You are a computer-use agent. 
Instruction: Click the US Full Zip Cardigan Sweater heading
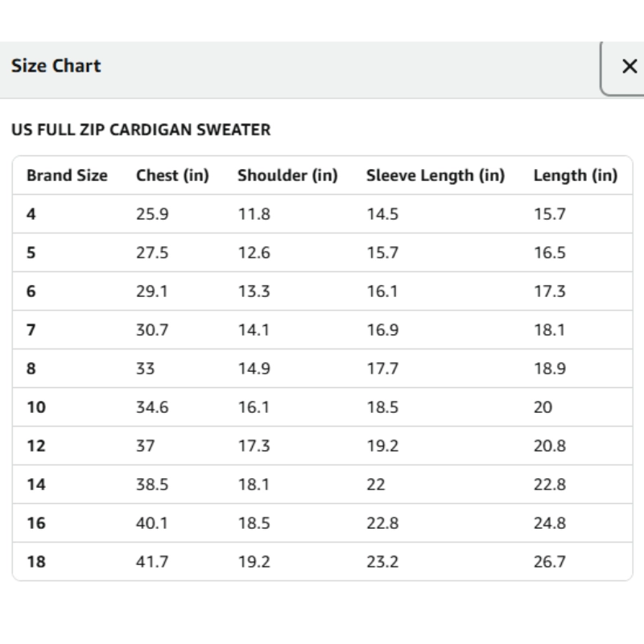coord(141,130)
